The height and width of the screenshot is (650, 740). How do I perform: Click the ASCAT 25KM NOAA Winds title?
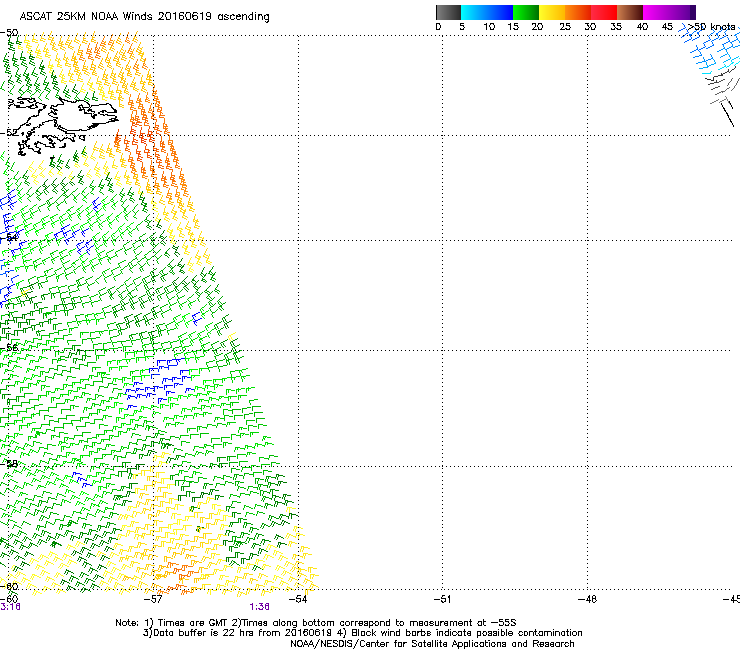(144, 17)
